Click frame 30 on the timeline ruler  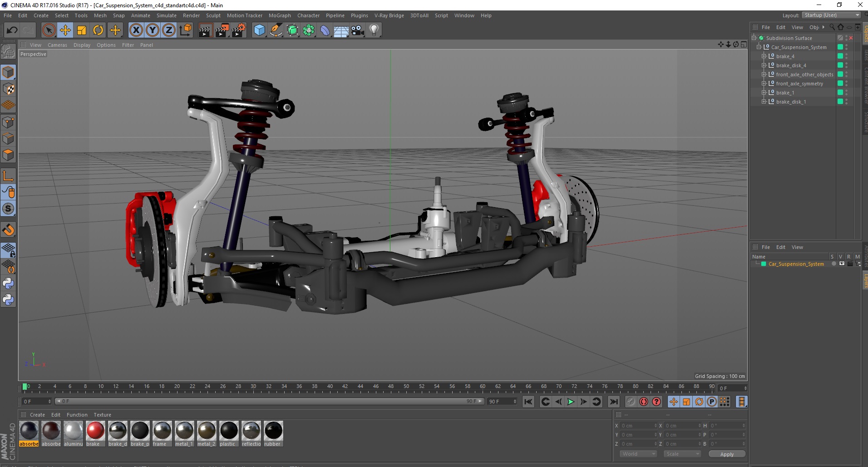tap(253, 387)
